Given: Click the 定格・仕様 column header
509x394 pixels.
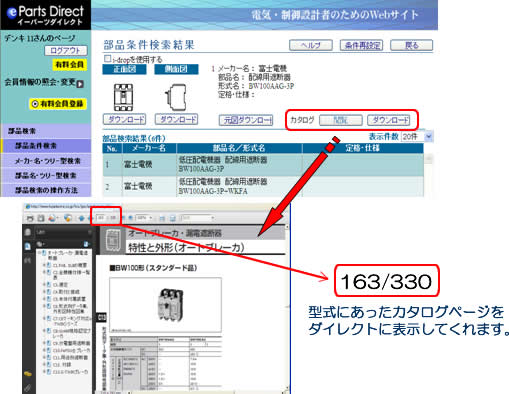Looking at the screenshot, I should click(363, 148).
